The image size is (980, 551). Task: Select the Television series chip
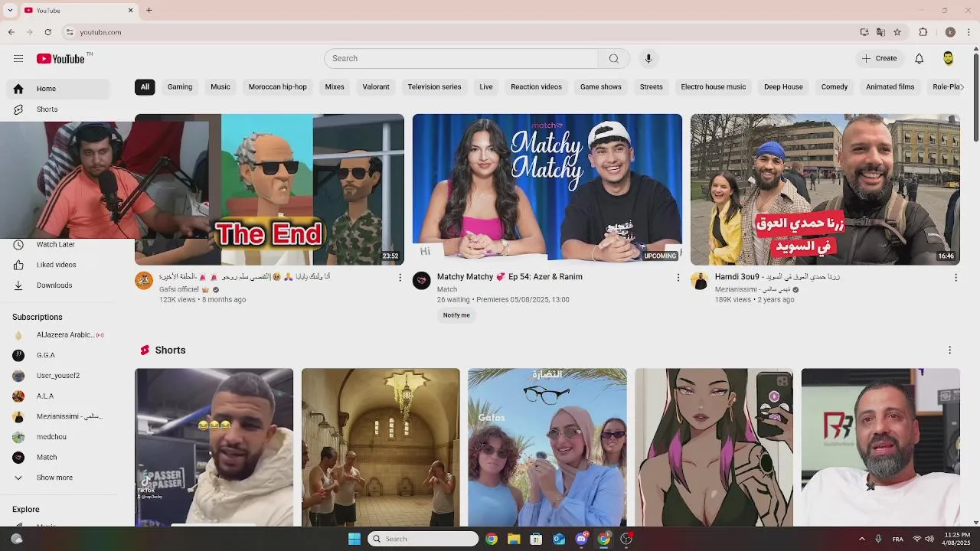[434, 87]
